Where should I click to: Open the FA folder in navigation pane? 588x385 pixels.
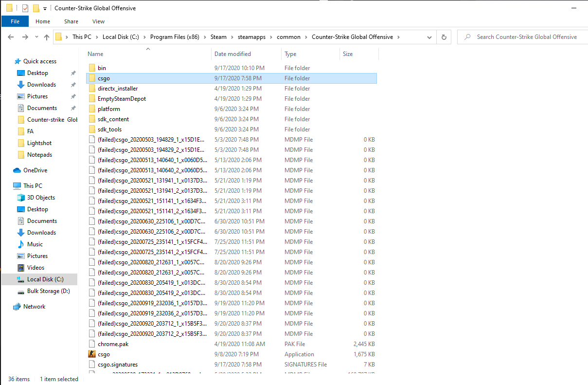point(30,131)
